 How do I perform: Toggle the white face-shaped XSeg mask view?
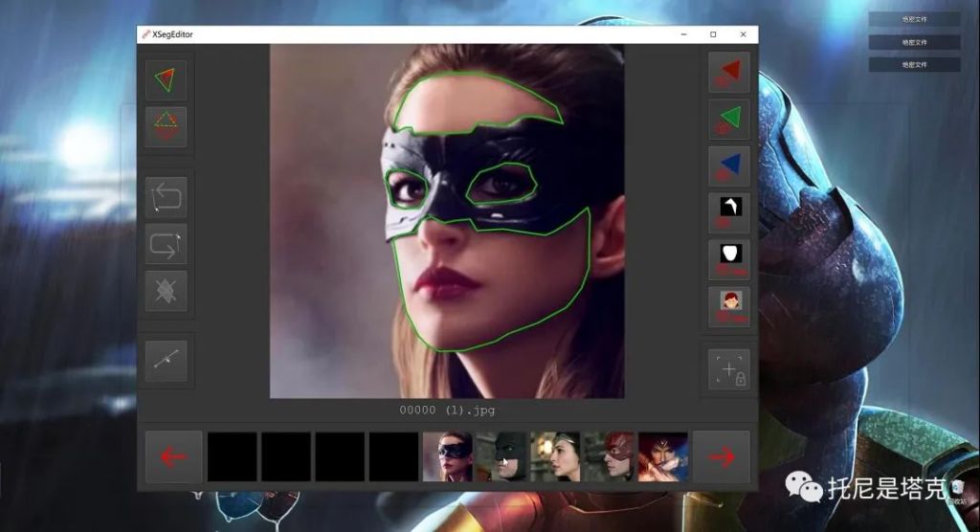728,259
